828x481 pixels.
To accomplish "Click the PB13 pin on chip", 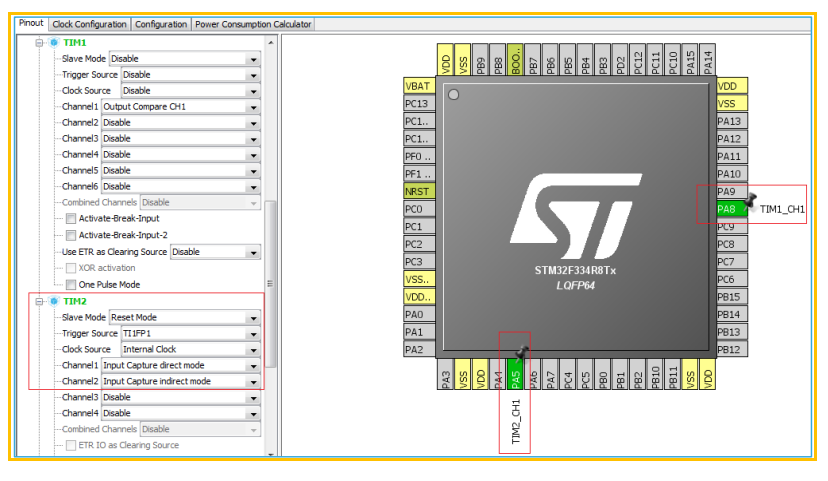I will tap(732, 332).
